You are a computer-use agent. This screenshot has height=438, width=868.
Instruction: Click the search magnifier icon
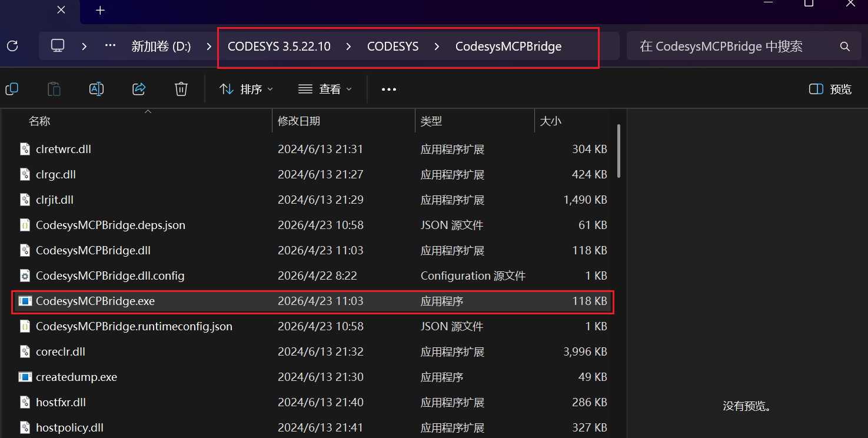coord(845,47)
